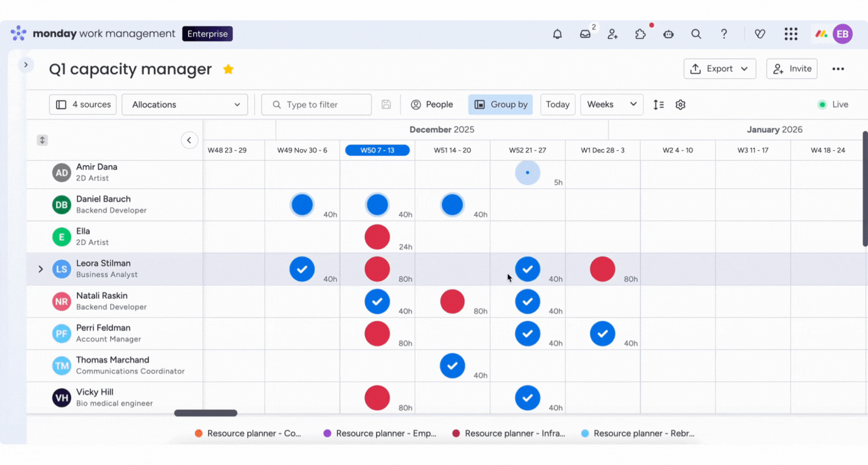This screenshot has height=465, width=868.
Task: Open the 4 sources selector
Action: [x=83, y=105]
